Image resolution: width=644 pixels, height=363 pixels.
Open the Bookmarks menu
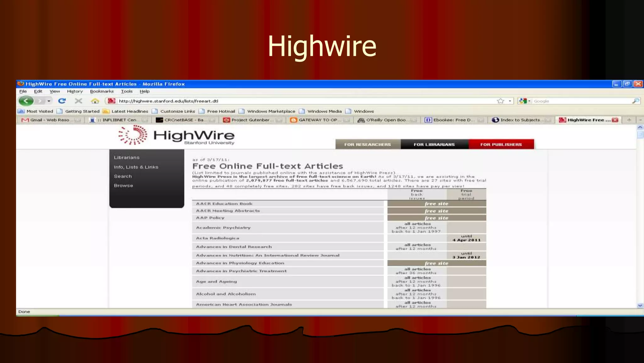tap(102, 91)
